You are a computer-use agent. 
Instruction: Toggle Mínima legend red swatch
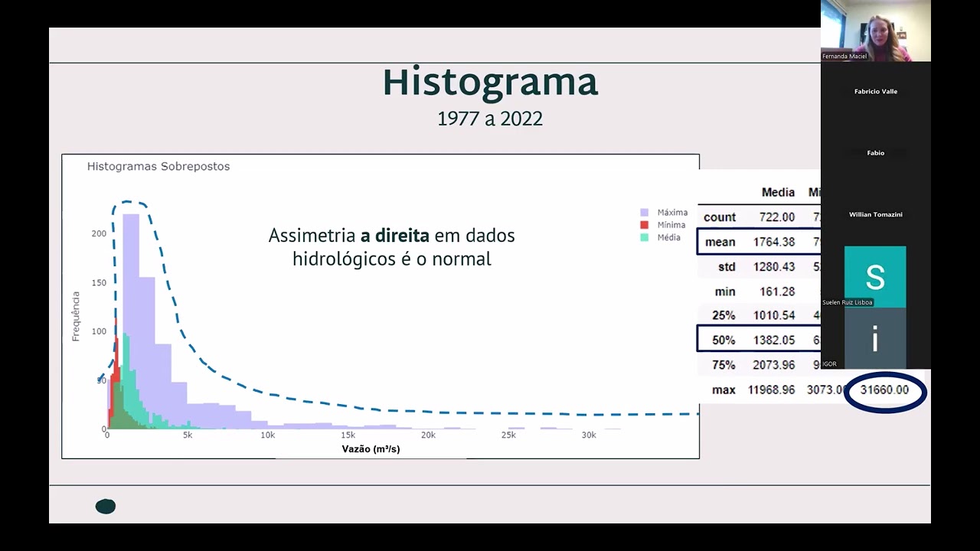(x=644, y=225)
